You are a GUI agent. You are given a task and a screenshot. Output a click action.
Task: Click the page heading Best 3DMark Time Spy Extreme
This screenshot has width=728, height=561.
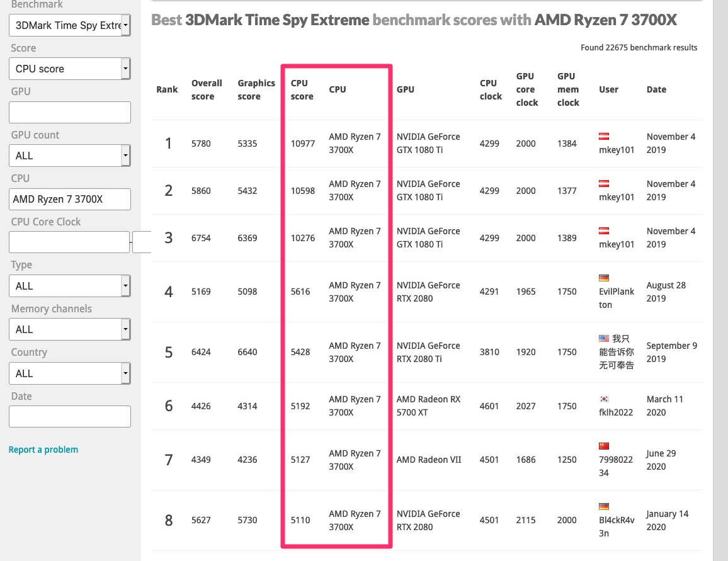click(x=414, y=20)
